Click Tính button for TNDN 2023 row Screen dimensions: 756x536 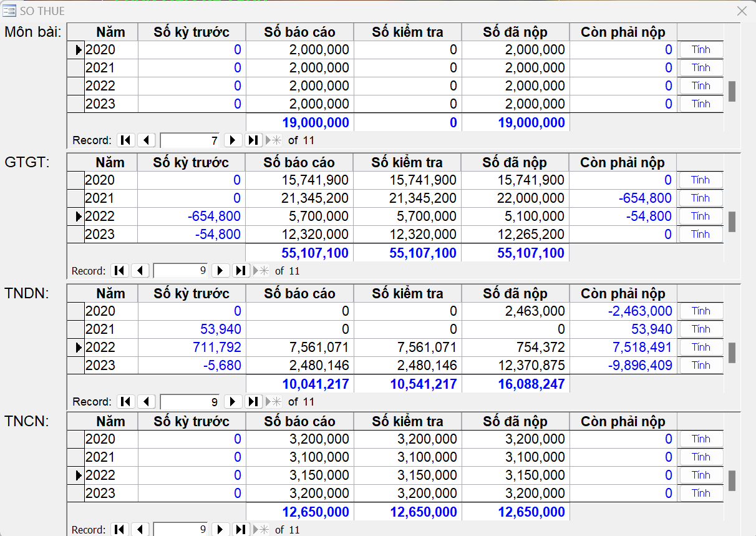pos(700,366)
